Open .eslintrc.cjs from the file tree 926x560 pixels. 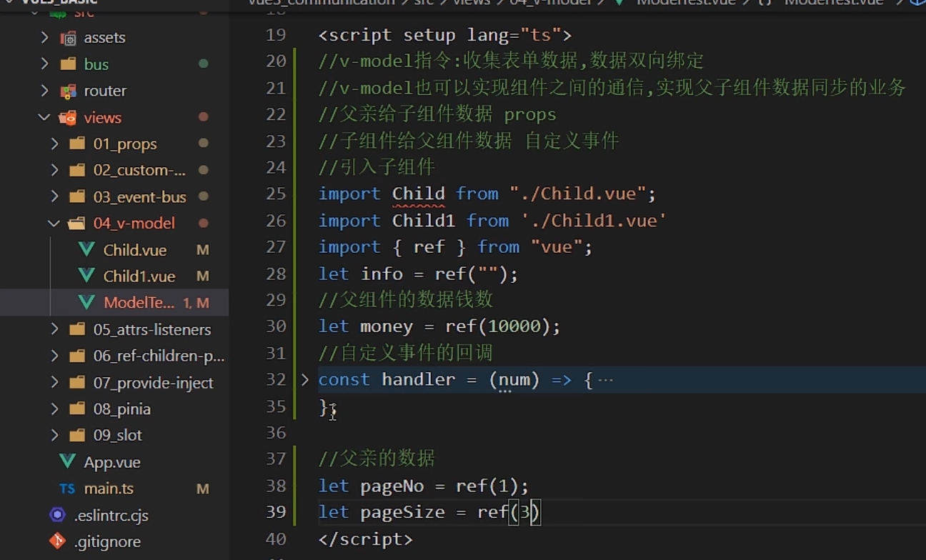coord(111,515)
